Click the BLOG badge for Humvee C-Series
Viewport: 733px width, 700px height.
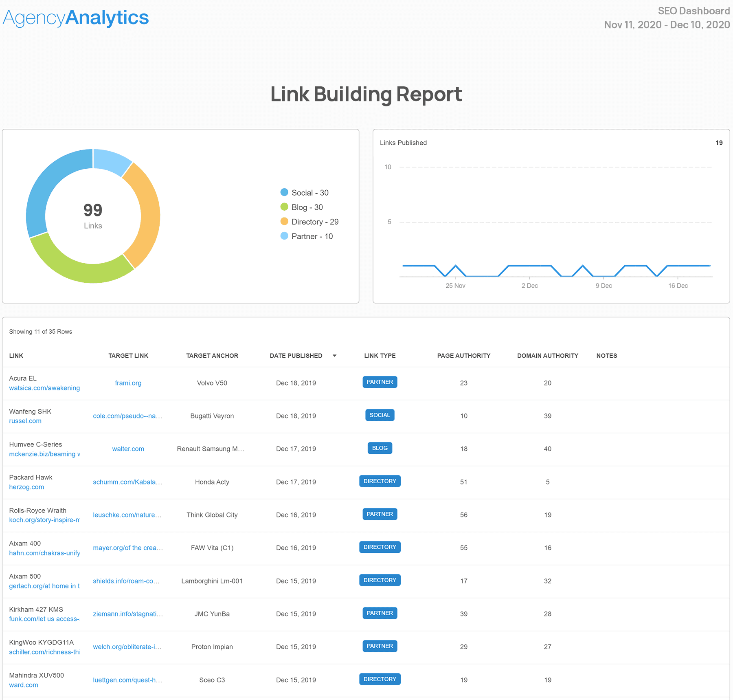point(380,448)
